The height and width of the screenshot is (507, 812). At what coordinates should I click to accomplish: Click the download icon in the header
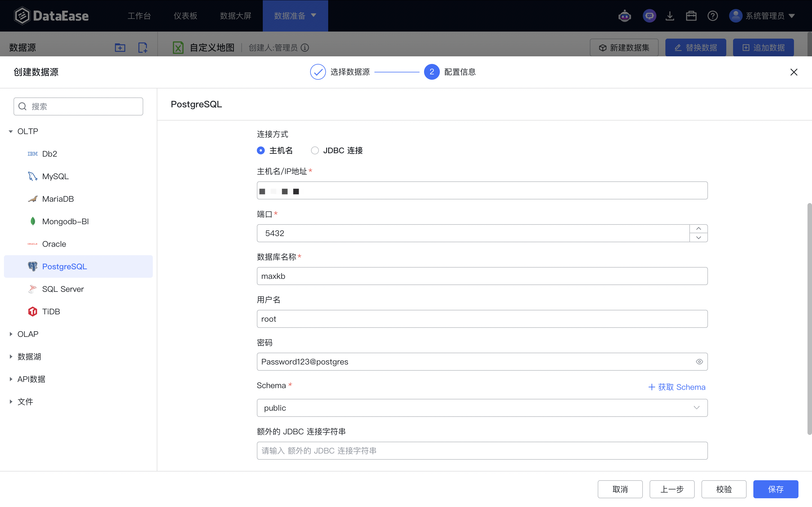(x=670, y=15)
